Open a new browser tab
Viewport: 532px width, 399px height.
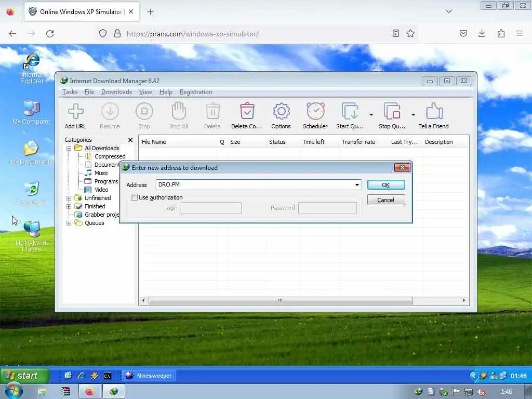coord(150,12)
